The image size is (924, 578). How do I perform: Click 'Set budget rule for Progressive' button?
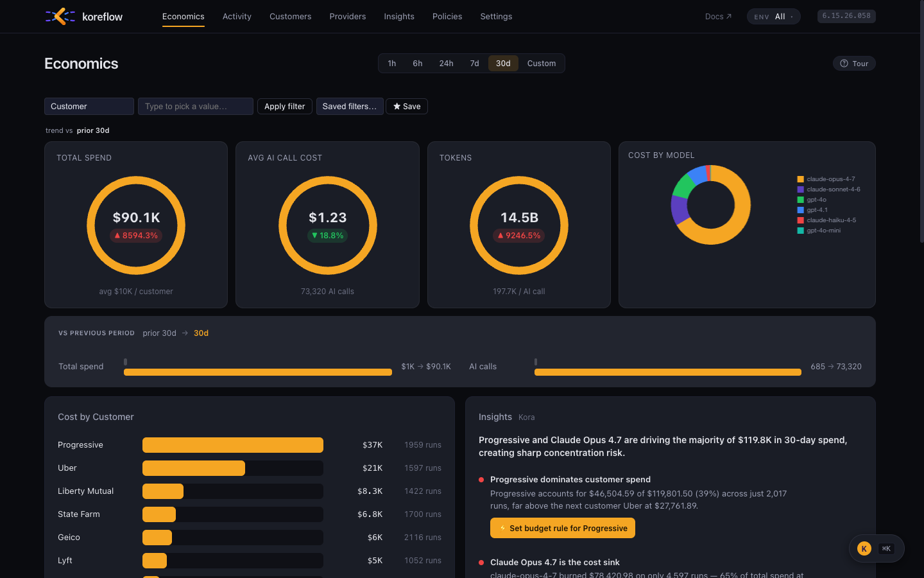coord(563,528)
